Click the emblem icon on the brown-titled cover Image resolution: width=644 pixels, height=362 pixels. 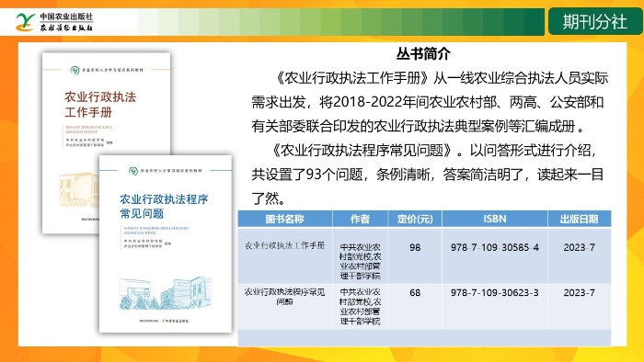pos(75,70)
